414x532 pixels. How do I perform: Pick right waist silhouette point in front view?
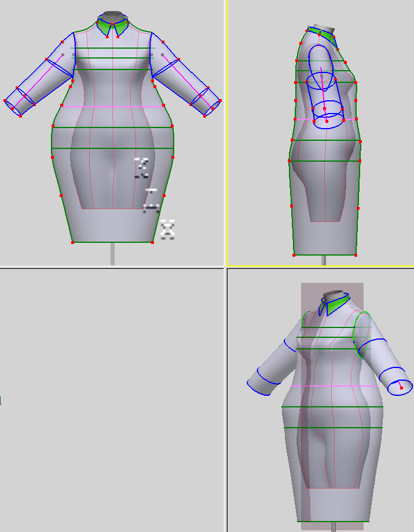(x=164, y=105)
